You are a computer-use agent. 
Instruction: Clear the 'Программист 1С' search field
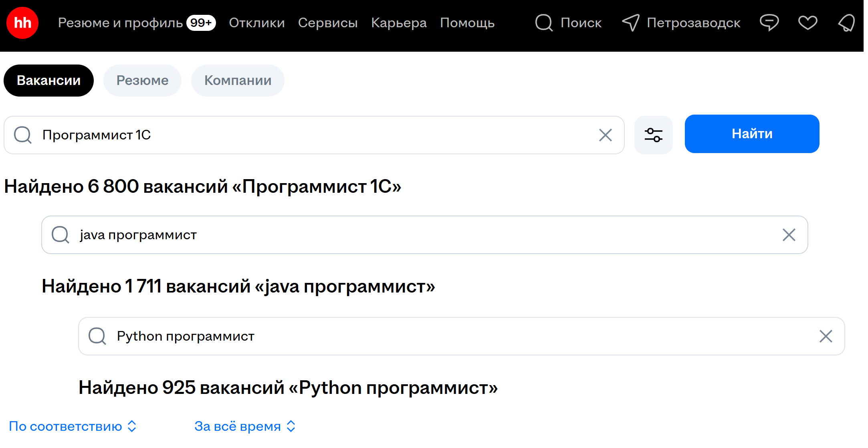(x=605, y=135)
